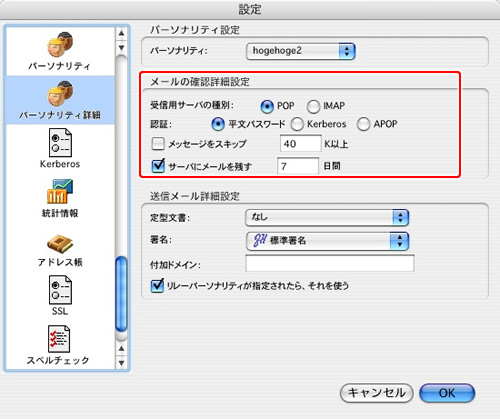
Task: Open the パーソナリティ settings icon
Action: pyautogui.click(x=60, y=44)
